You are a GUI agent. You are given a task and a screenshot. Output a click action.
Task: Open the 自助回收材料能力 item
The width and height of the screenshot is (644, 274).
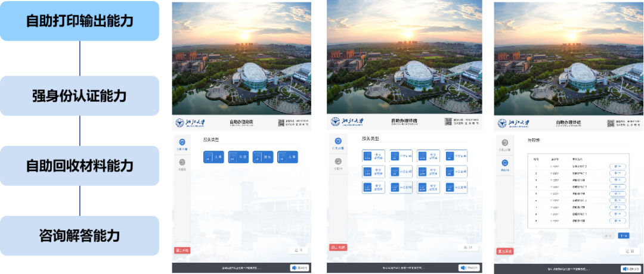[79, 166]
